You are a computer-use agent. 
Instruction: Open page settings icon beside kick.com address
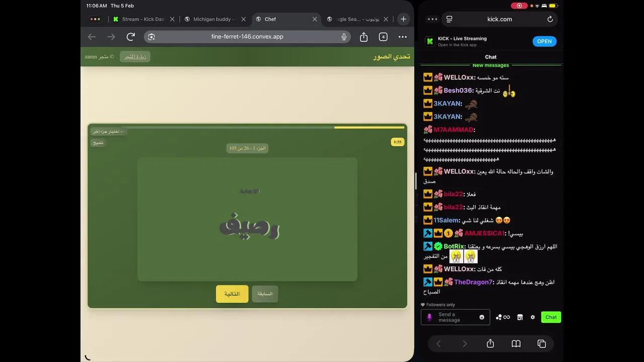click(449, 19)
